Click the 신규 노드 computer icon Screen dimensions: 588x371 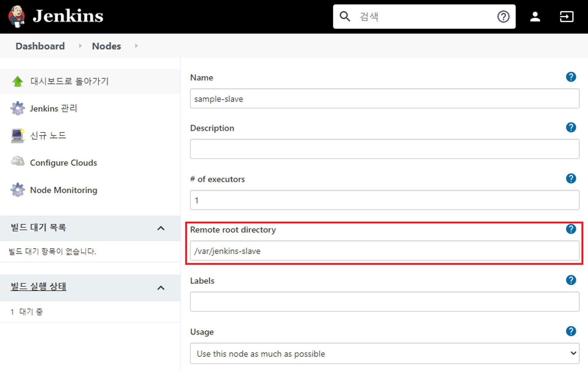pos(17,136)
